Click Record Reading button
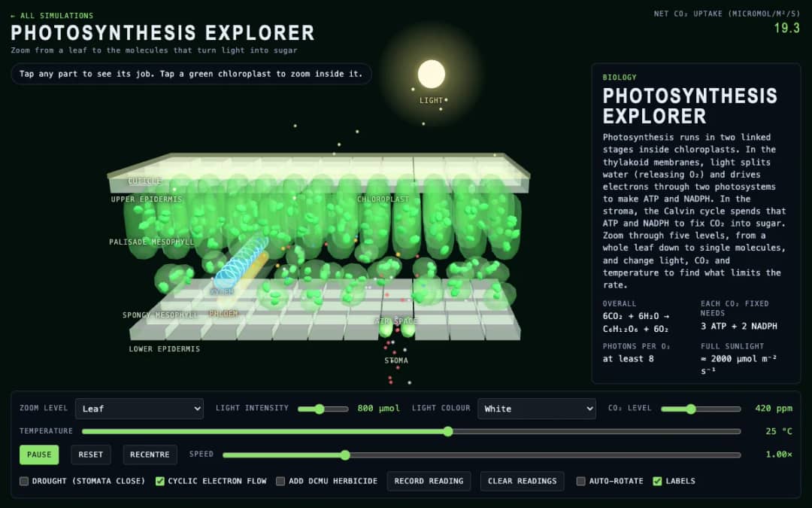The height and width of the screenshot is (508, 812). coord(429,481)
